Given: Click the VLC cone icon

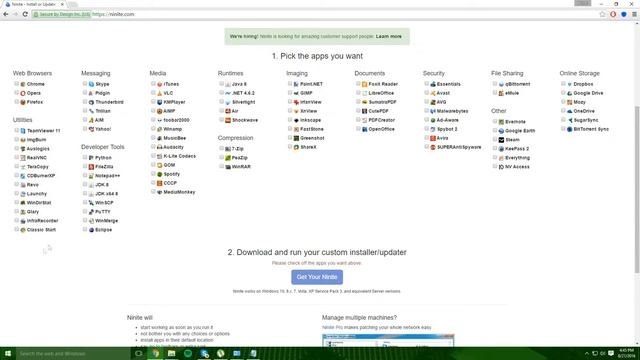Looking at the screenshot, I should (160, 93).
